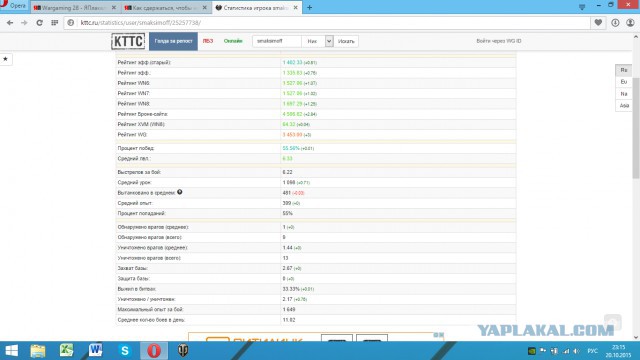Bookmark page with heart icon

point(598,23)
